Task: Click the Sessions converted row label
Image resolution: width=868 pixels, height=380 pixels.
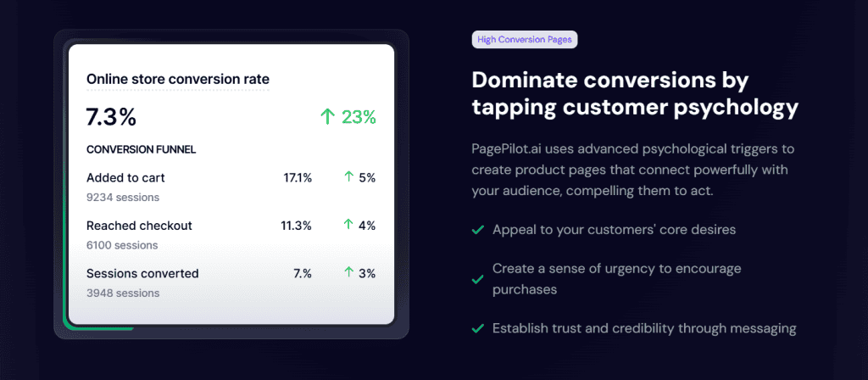Action: tap(142, 273)
